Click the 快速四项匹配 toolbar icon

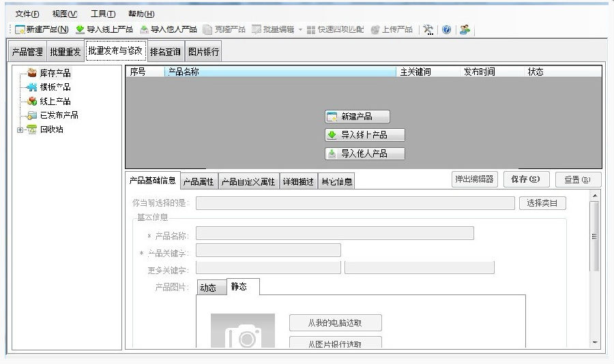311,30
